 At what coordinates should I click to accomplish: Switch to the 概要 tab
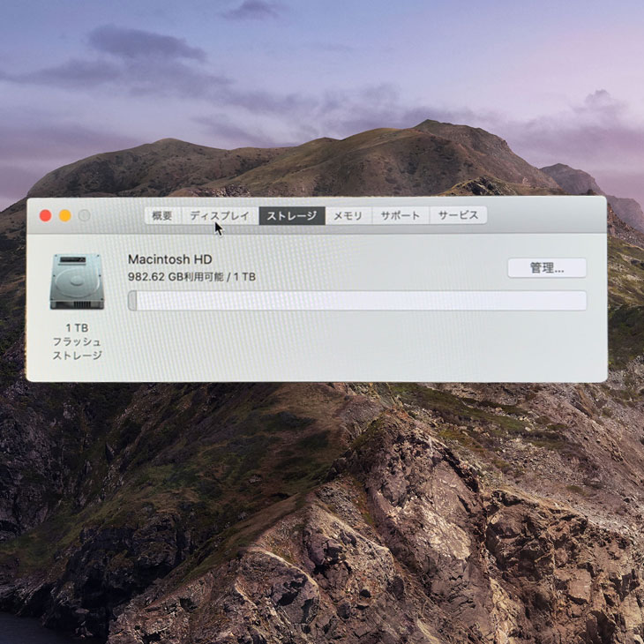point(162,215)
